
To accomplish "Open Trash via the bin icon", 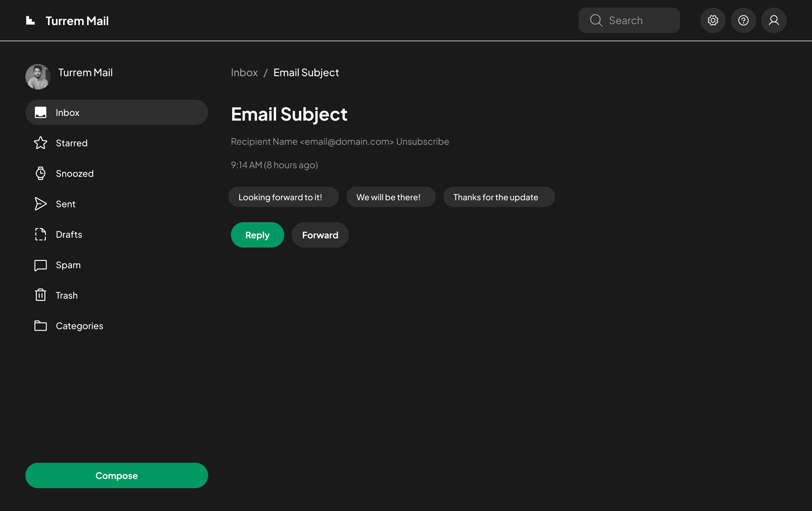I will pos(41,295).
